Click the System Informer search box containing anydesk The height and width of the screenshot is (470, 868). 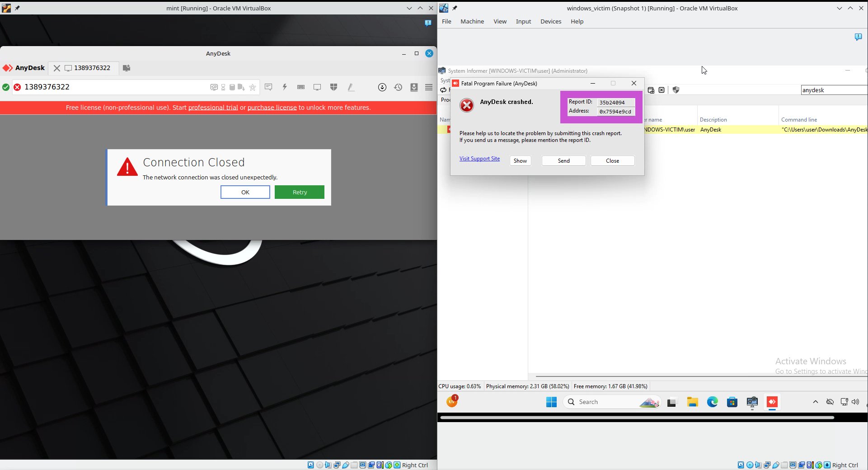834,90
